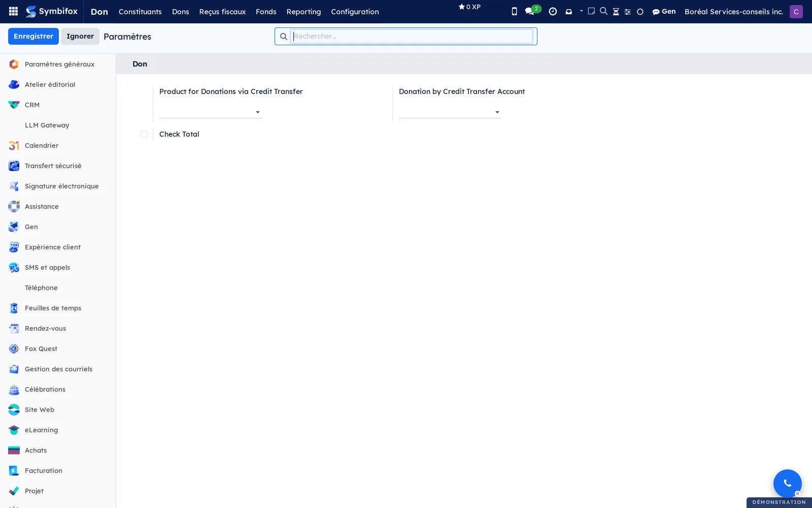Select LLM Gateway in the sidebar
Viewport: 812px width, 508px height.
click(x=58, y=125)
